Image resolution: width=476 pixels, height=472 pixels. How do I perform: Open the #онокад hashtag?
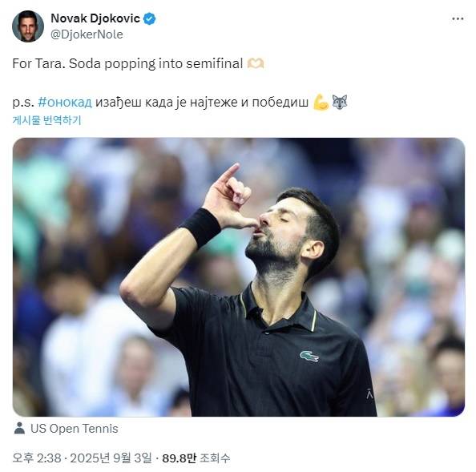click(65, 102)
